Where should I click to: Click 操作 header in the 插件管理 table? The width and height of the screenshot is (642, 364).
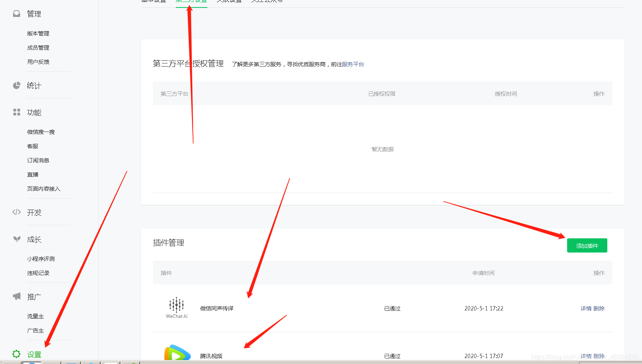(x=599, y=273)
